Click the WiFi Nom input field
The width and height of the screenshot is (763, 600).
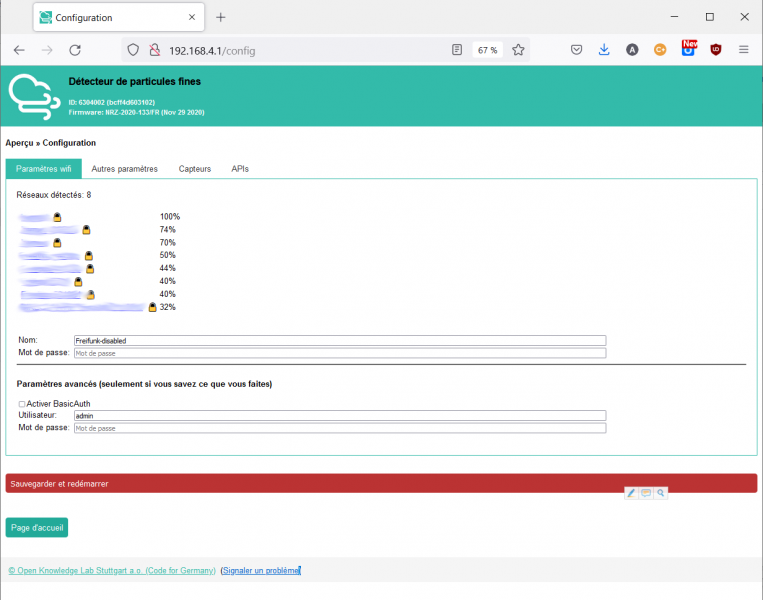(340, 341)
